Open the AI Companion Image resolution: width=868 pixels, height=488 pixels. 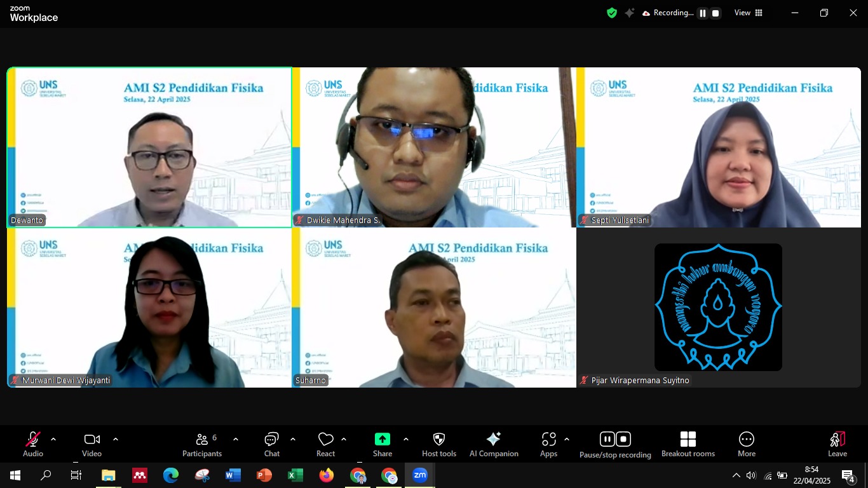click(x=493, y=444)
